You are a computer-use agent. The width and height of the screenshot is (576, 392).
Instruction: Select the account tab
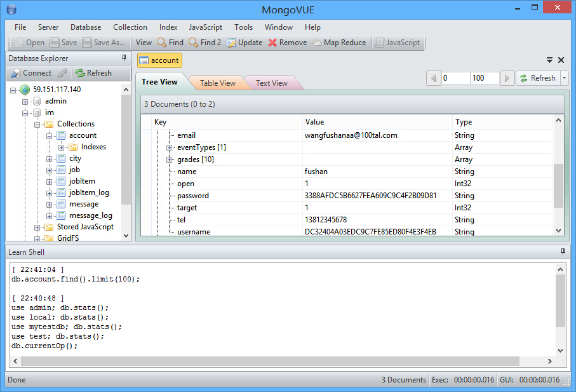(160, 60)
